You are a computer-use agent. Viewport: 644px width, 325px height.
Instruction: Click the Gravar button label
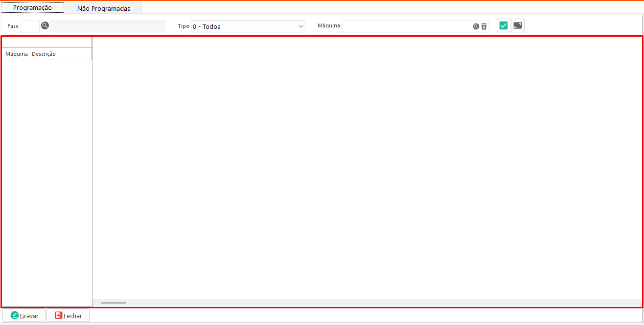tap(29, 316)
